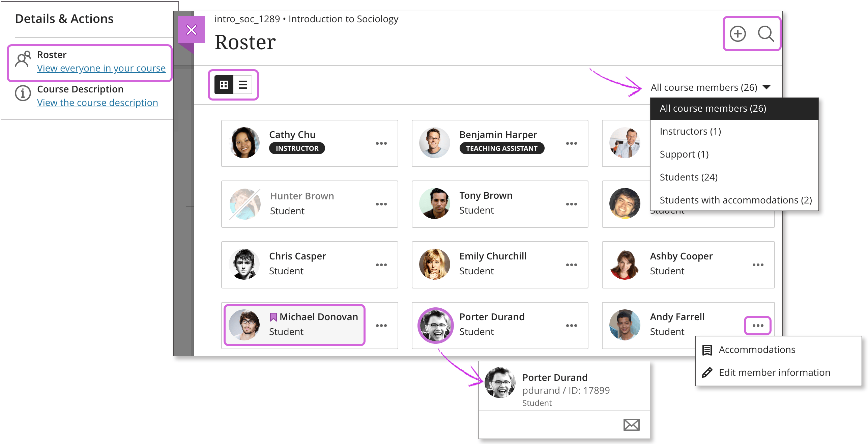The height and width of the screenshot is (444, 868).
Task: Open View everyone in your course link
Action: (101, 68)
